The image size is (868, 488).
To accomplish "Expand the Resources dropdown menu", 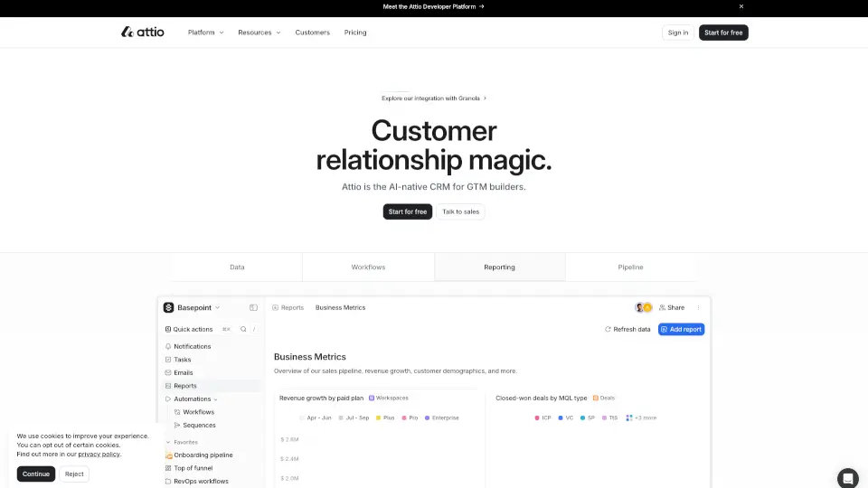I will click(x=259, y=33).
